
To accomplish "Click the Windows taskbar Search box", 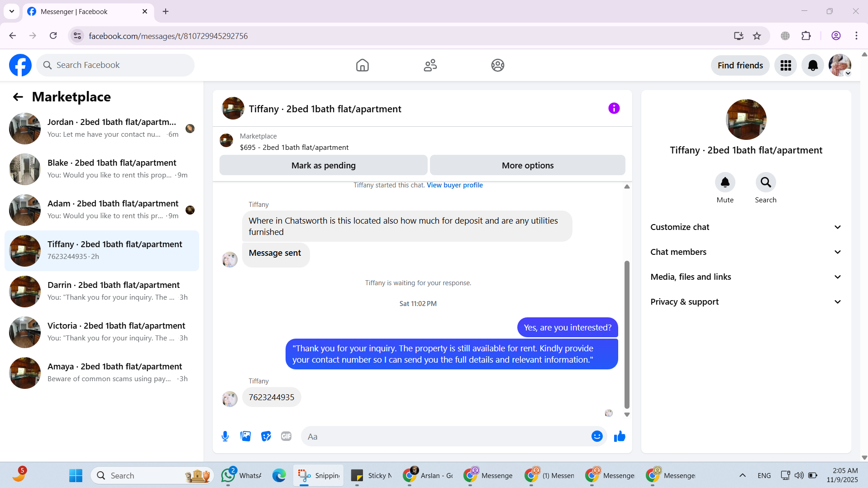I will [x=153, y=475].
